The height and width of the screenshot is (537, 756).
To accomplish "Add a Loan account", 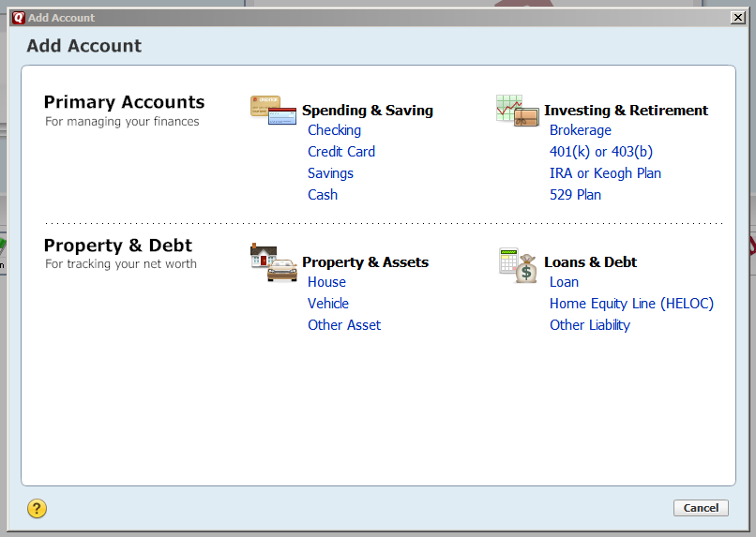I will (564, 282).
